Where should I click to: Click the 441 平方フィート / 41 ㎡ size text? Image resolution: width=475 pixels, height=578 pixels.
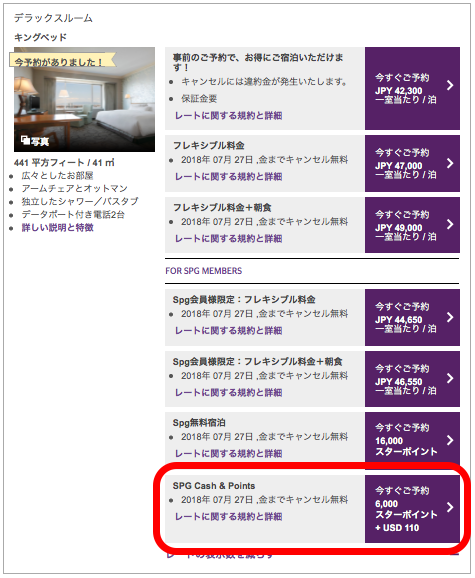[x=64, y=163]
